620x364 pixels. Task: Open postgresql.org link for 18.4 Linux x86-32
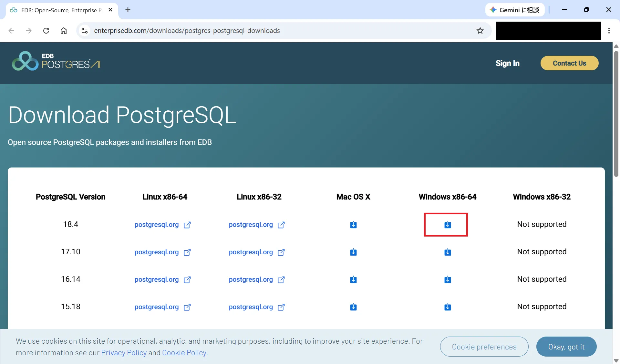pos(257,225)
